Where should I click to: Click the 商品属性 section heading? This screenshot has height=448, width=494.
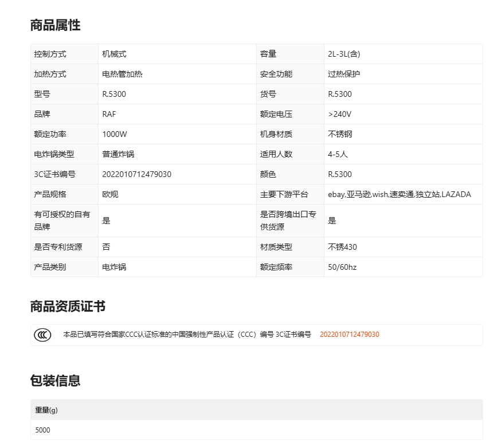55,25
